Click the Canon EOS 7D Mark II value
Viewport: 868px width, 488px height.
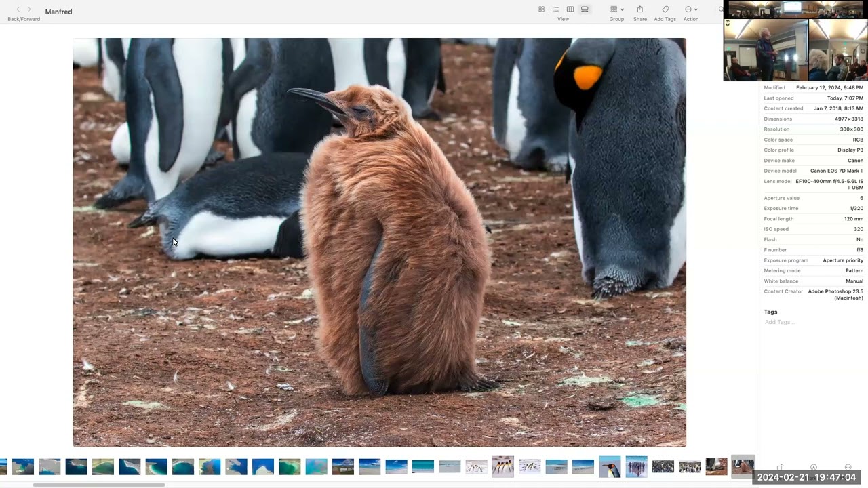click(x=837, y=171)
